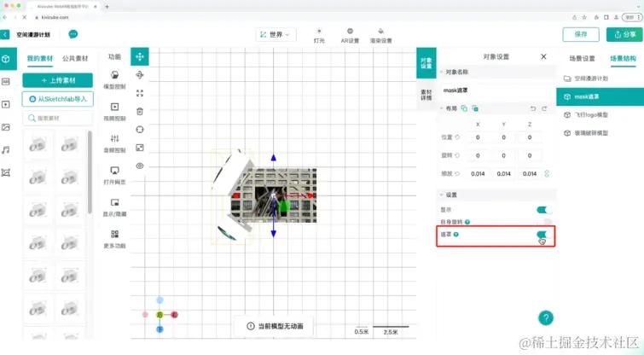644x355 pixels.
Task: Go back with the arrow beside 空间漫游计划
Action: 4,34
